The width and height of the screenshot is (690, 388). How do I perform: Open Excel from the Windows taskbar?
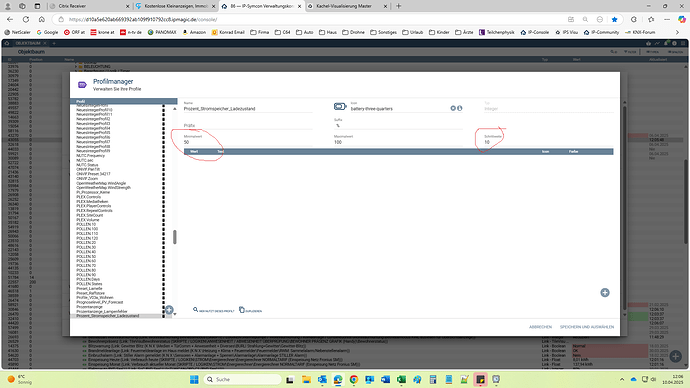pos(401,379)
